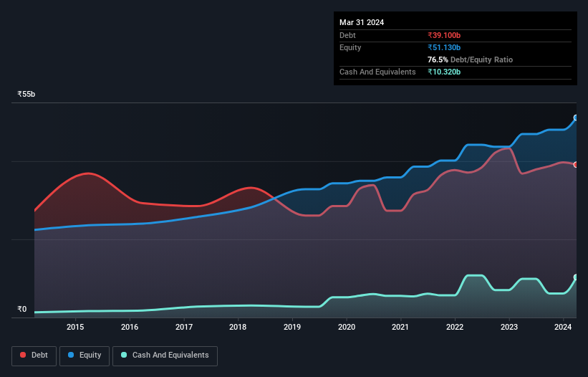Select the teal Cash endpoint marker
Screen dimensions: 588x377
[576, 277]
